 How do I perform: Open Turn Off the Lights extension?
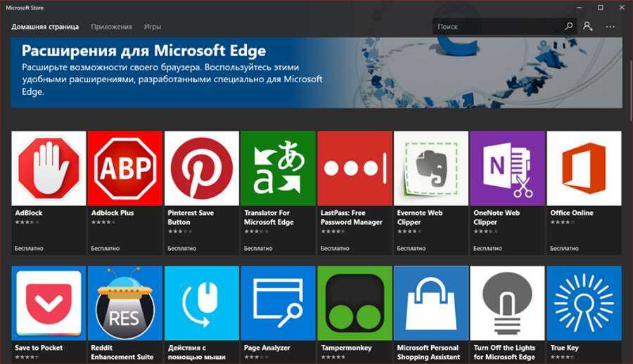(507, 303)
